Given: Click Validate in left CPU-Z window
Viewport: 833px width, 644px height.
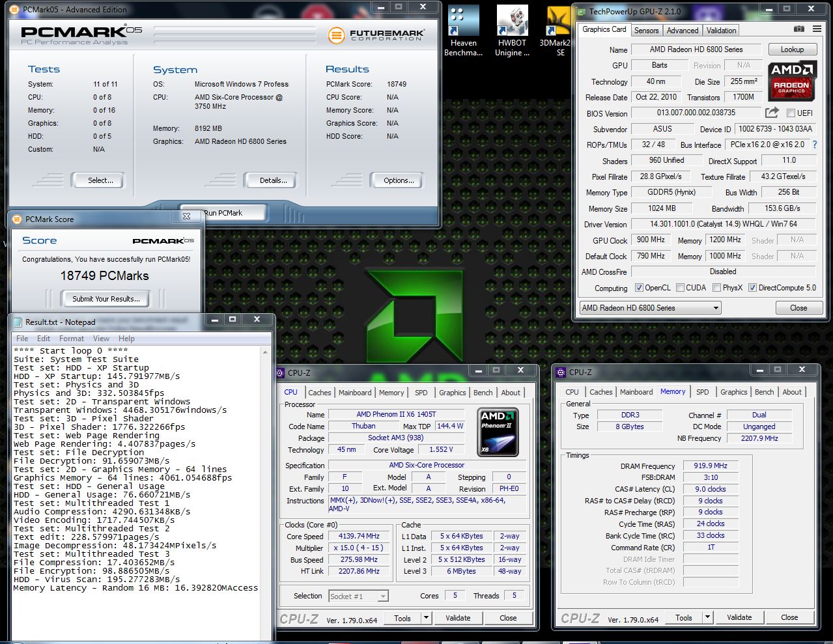Looking at the screenshot, I should (x=458, y=618).
